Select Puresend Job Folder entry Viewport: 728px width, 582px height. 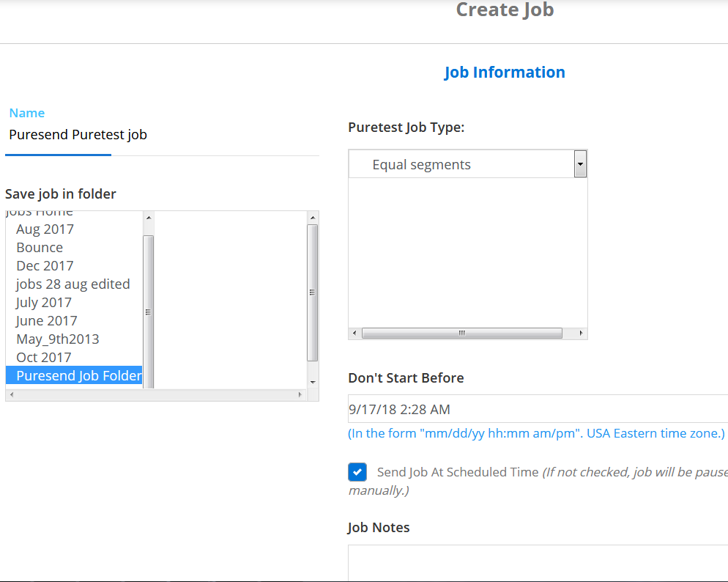click(74, 375)
